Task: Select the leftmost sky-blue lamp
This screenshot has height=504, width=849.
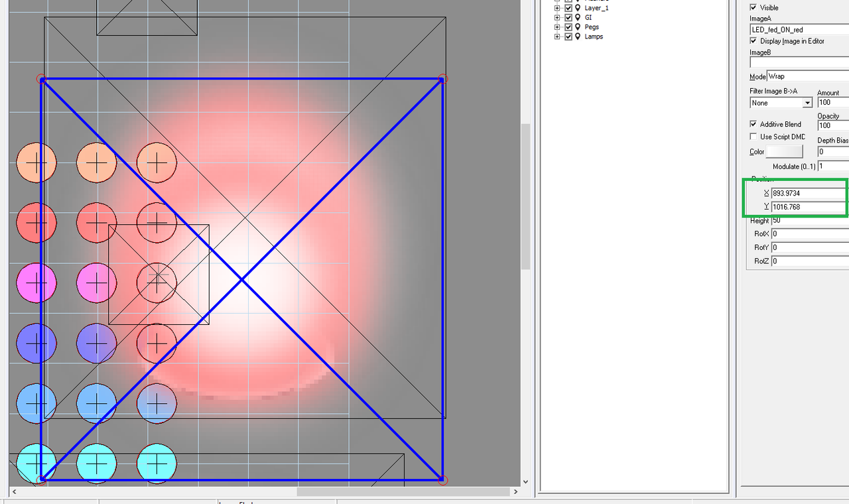Action: [x=36, y=403]
